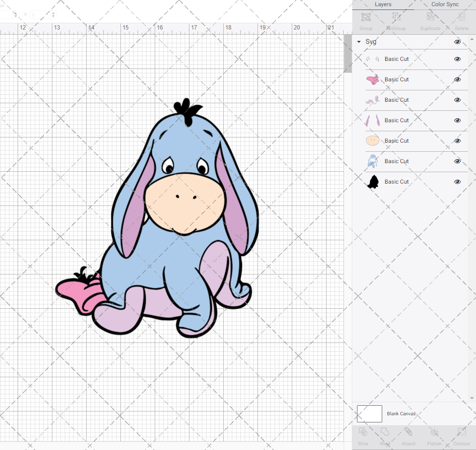This screenshot has width=476, height=450.
Task: Select the black silhouette layer thumbnail
Action: (373, 182)
